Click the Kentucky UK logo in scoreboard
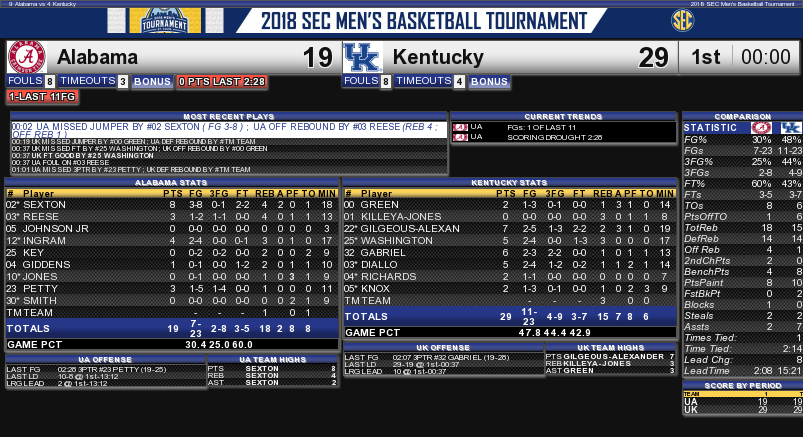This screenshot has height=437, width=803. [x=363, y=57]
